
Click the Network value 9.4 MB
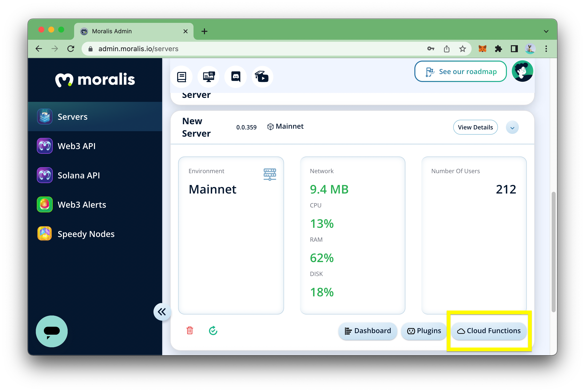(329, 189)
